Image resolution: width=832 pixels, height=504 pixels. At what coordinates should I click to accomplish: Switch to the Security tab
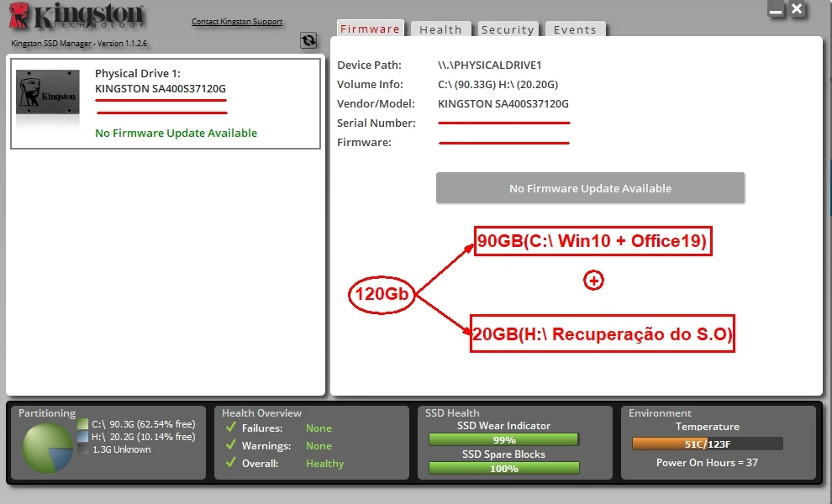(508, 29)
